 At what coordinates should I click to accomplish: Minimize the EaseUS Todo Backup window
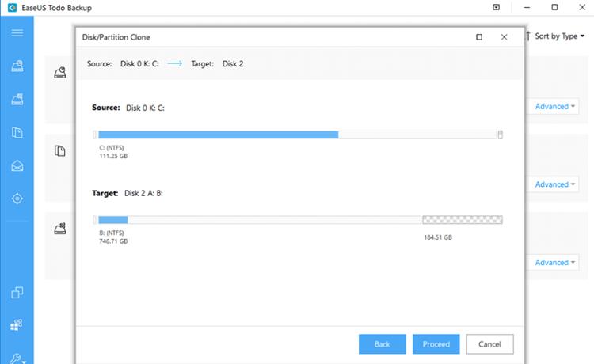click(527, 7)
